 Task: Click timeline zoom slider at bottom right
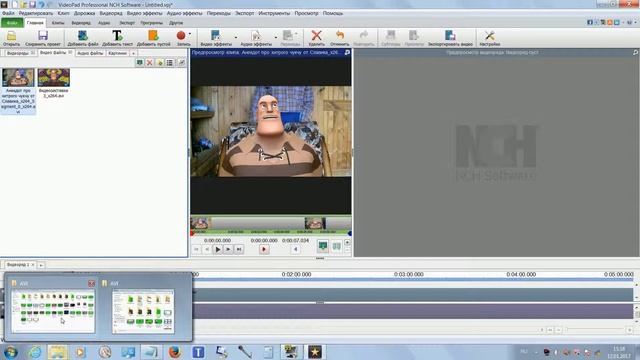click(x=596, y=329)
